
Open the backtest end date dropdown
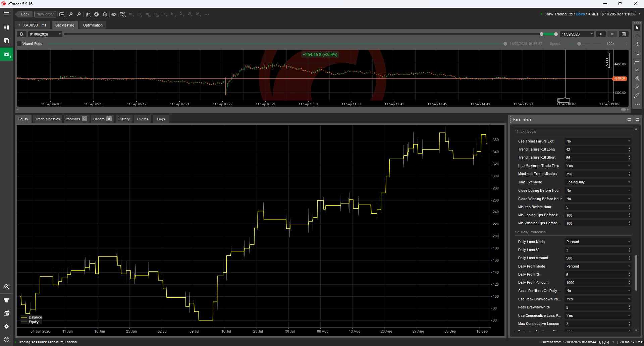coord(577,34)
